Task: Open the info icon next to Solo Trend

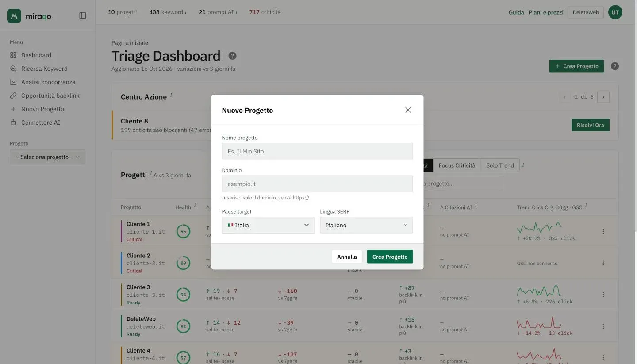Action: pos(523,165)
